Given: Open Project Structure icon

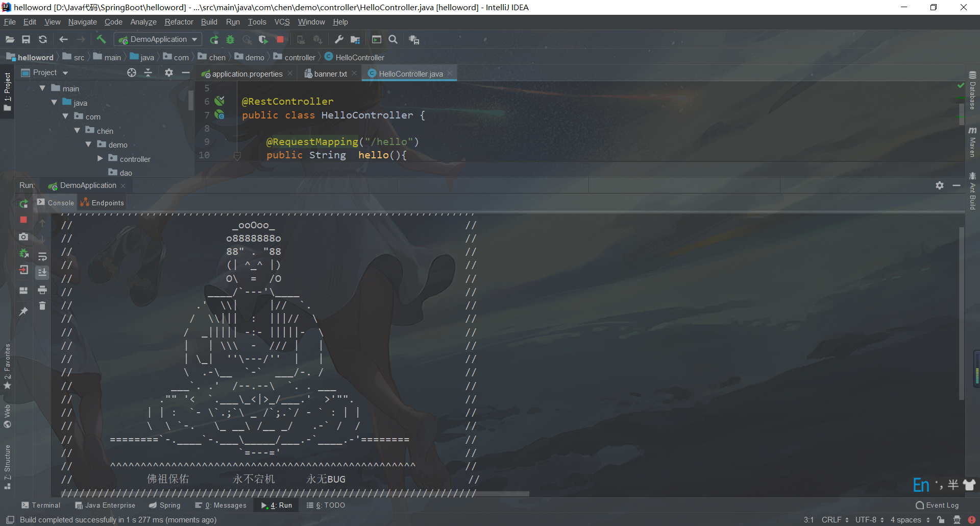Looking at the screenshot, I should [355, 39].
